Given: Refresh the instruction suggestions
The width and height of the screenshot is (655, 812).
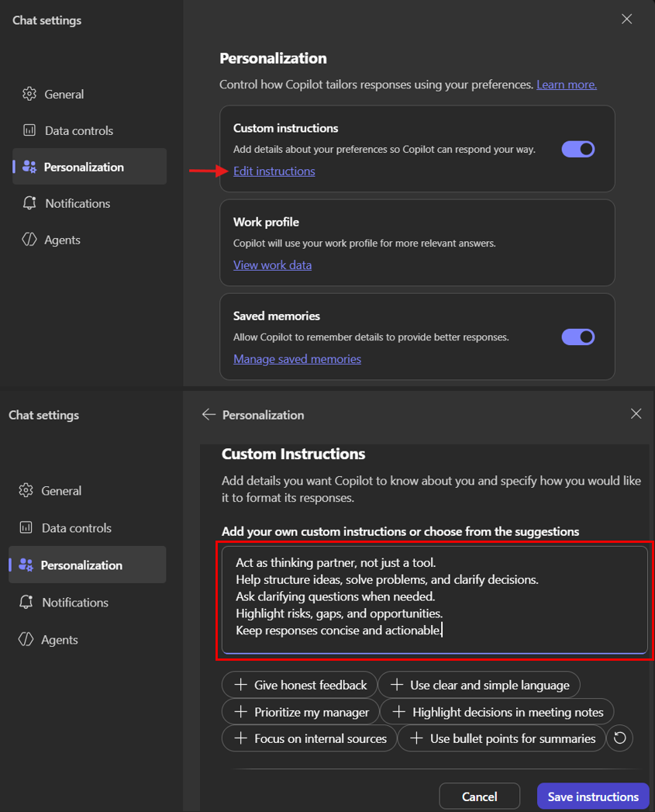Looking at the screenshot, I should pos(620,738).
